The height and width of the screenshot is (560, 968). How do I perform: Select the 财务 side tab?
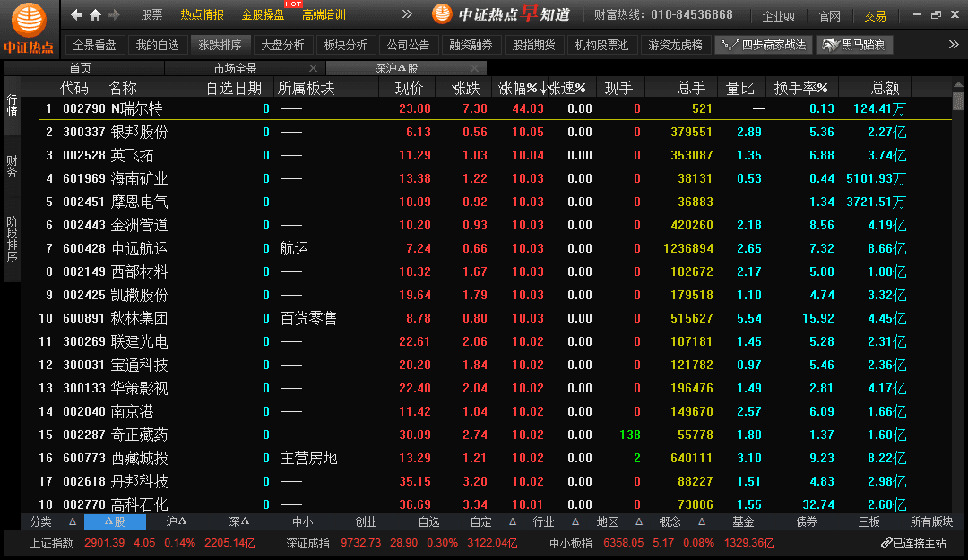pyautogui.click(x=12, y=166)
